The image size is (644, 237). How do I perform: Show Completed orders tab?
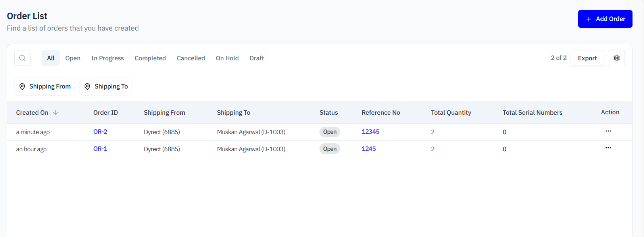(150, 58)
